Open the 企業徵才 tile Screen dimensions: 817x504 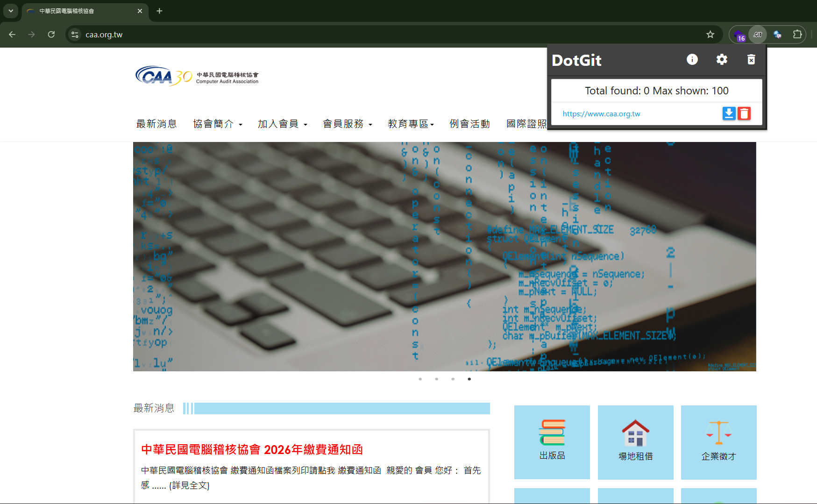tap(719, 442)
